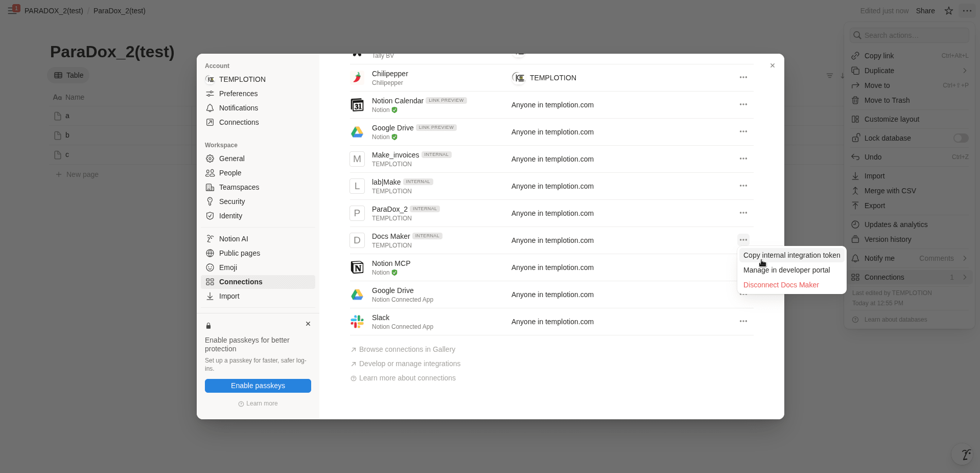Viewport: 980px width, 473px height.
Task: Go to Security settings in sidebar
Action: click(232, 201)
